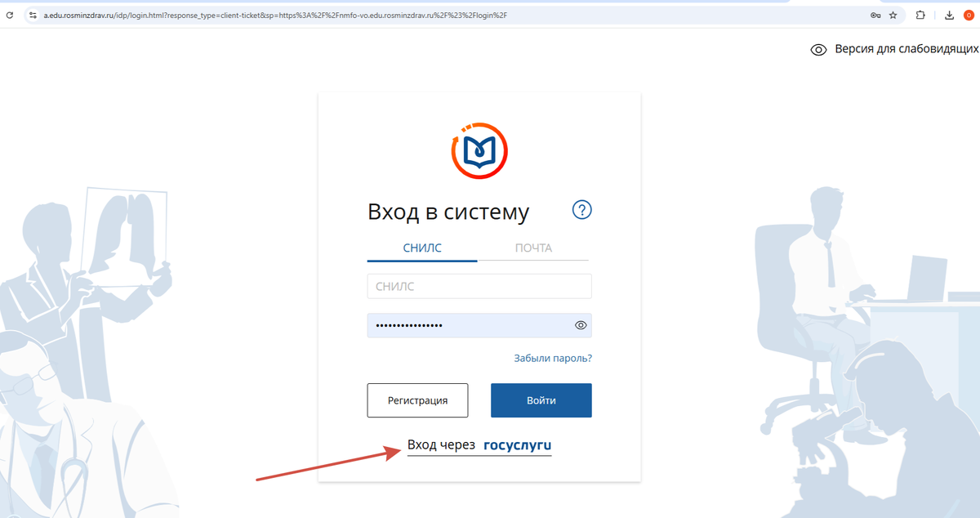Viewport: 980px width, 518px height.
Task: Open help question mark icon
Action: point(581,209)
